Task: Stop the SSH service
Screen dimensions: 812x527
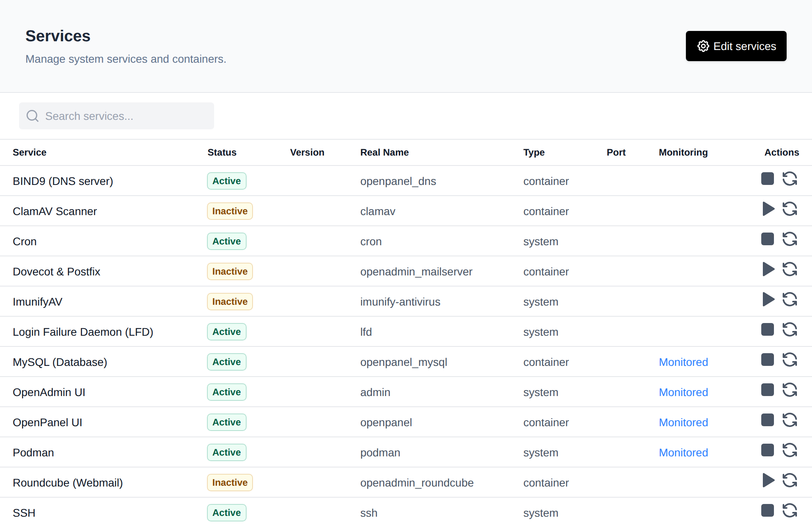Action: point(768,511)
